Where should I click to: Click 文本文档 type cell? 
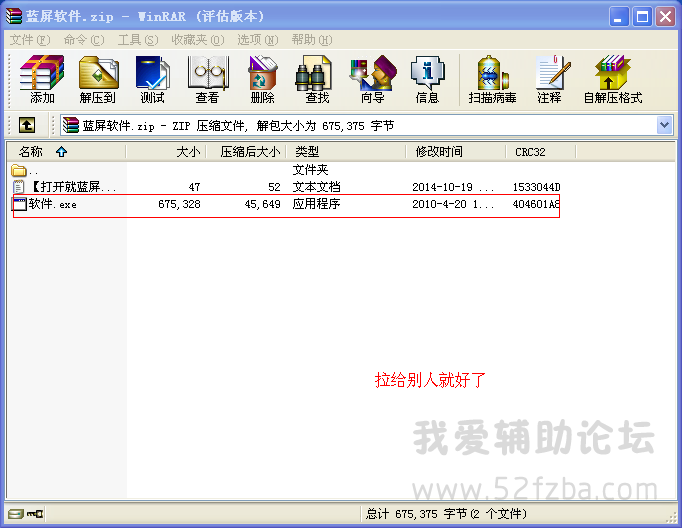click(x=316, y=187)
